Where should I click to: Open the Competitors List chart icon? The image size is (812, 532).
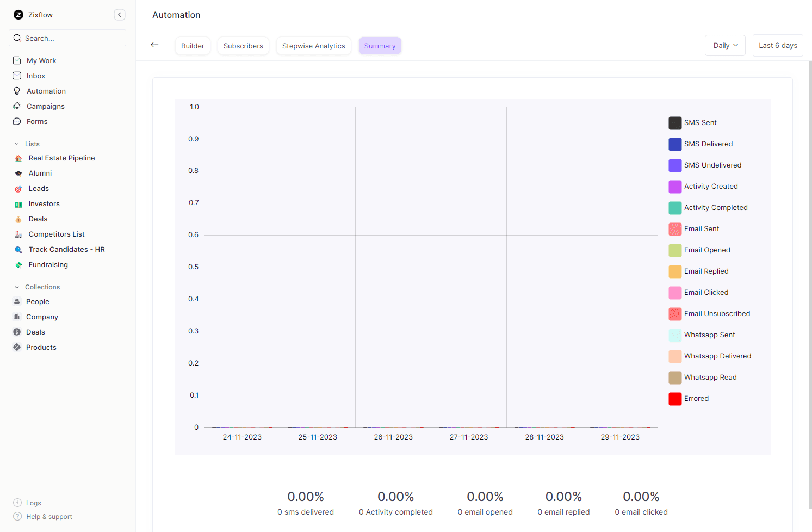tap(17, 234)
